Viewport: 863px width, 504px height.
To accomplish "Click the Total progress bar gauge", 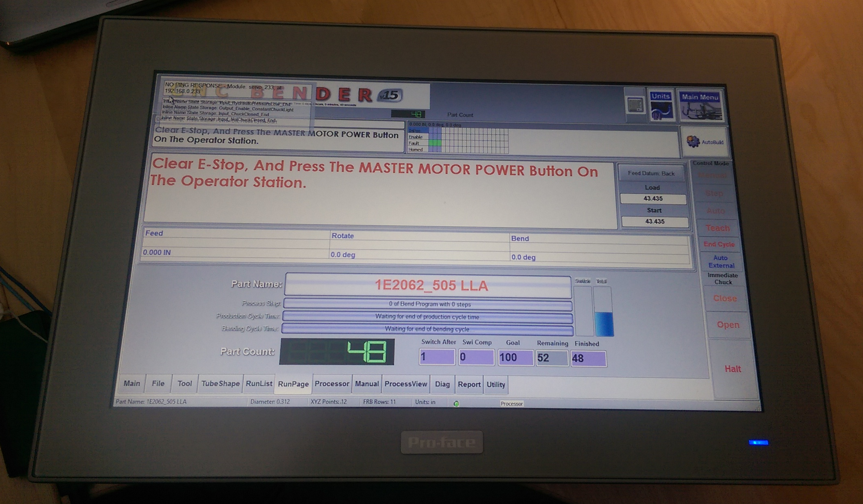I will tap(603, 311).
